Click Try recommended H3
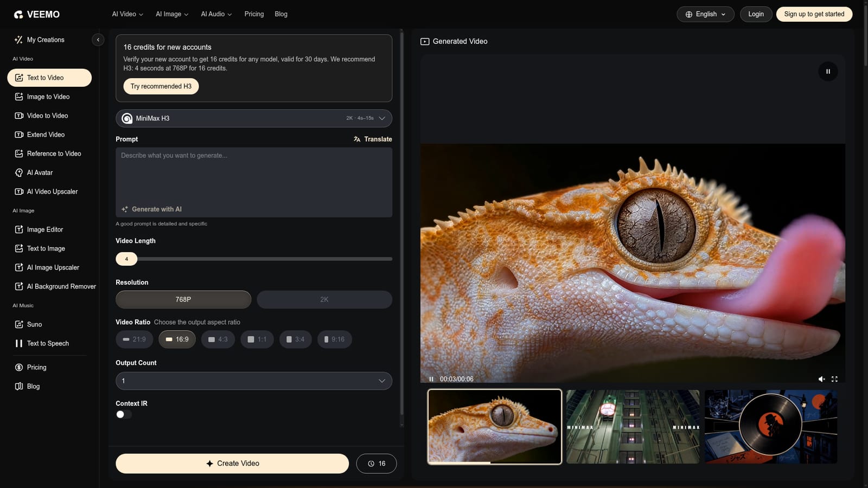Image resolution: width=868 pixels, height=488 pixels. [161, 86]
